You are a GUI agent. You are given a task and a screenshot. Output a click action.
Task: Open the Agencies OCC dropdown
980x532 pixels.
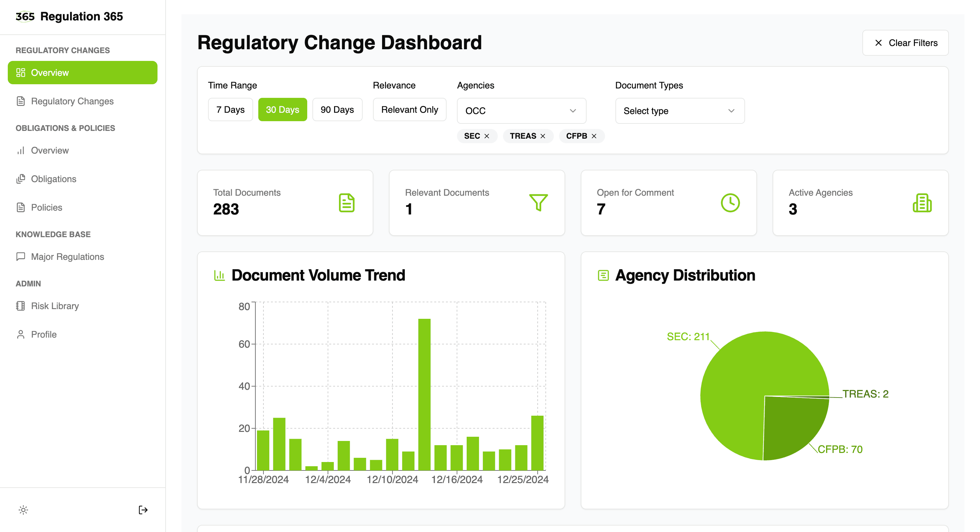(x=521, y=111)
